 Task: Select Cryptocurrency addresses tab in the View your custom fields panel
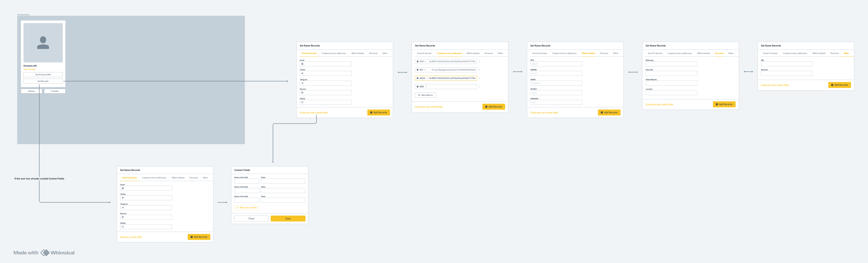154,178
